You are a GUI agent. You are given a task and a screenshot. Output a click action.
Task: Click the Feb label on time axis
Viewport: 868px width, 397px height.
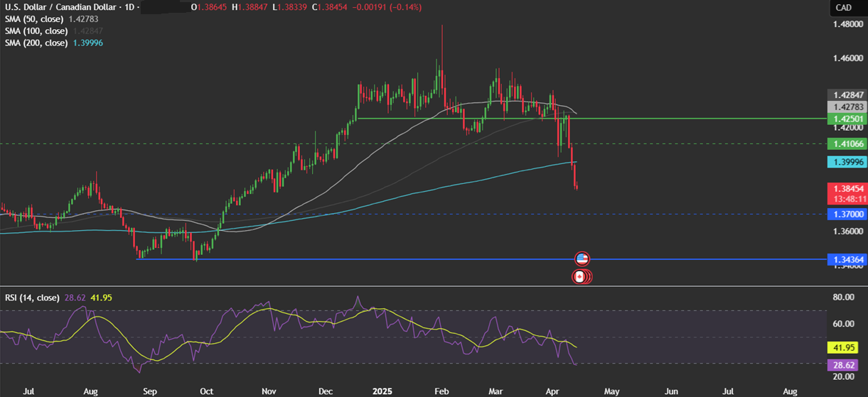click(441, 391)
